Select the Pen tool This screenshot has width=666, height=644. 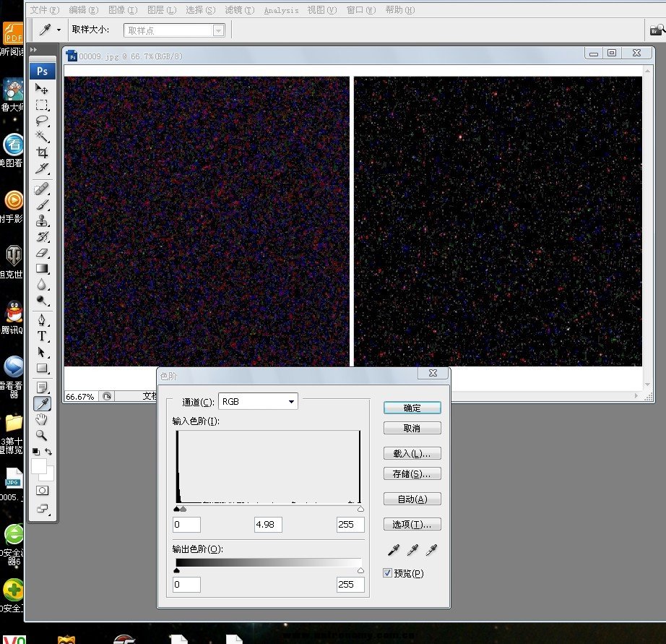coord(42,320)
